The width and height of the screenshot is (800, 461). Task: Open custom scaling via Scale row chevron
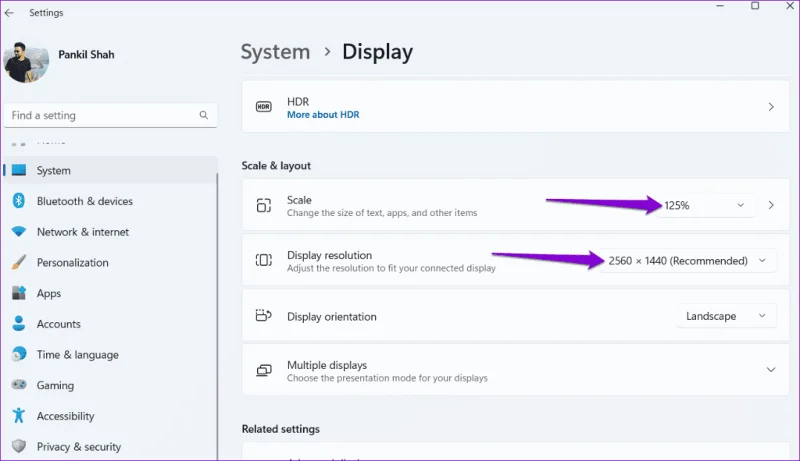(771, 205)
